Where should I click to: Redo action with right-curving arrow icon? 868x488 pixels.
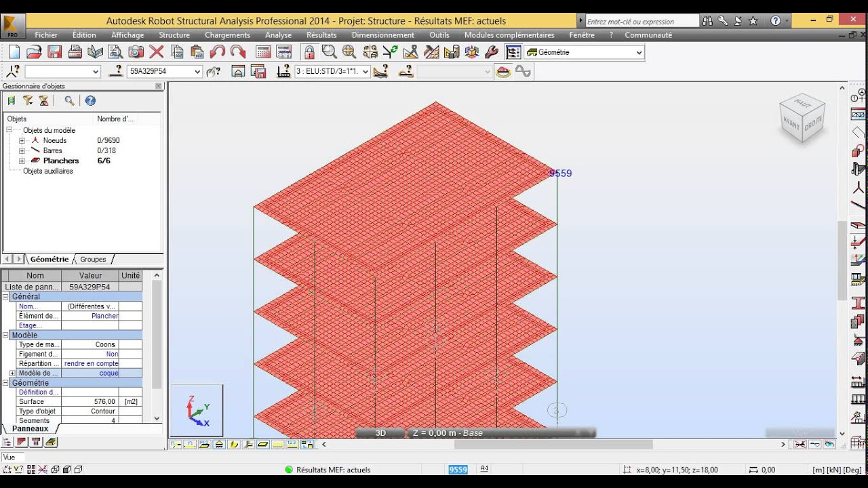pos(238,52)
